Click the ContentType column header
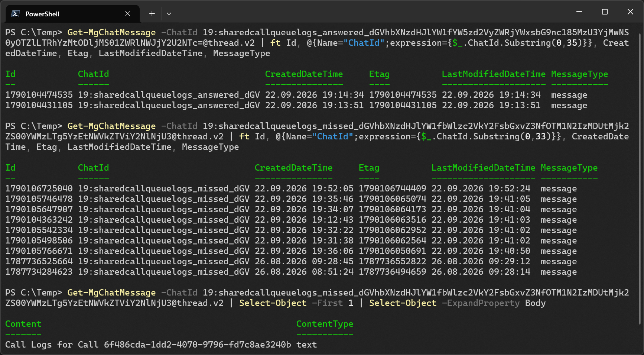Image resolution: width=644 pixels, height=355 pixels. (x=325, y=324)
